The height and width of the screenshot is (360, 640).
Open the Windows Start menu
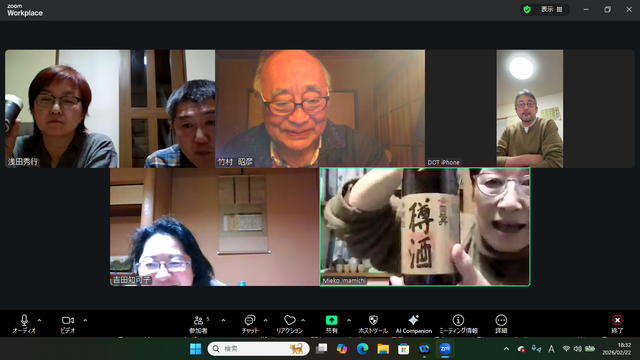[x=196, y=349]
